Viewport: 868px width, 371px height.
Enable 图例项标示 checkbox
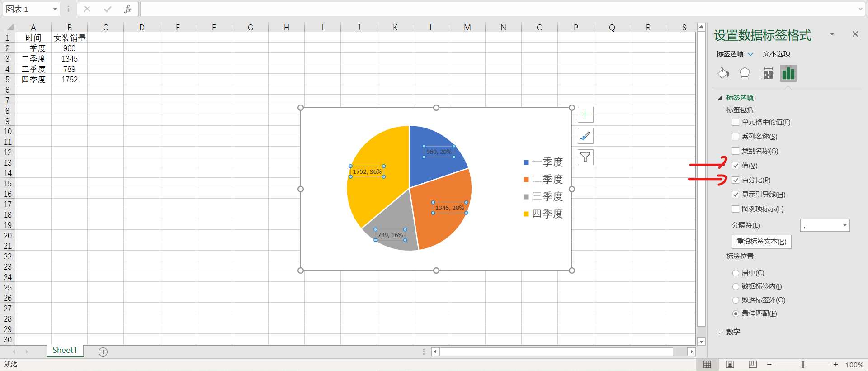point(736,209)
